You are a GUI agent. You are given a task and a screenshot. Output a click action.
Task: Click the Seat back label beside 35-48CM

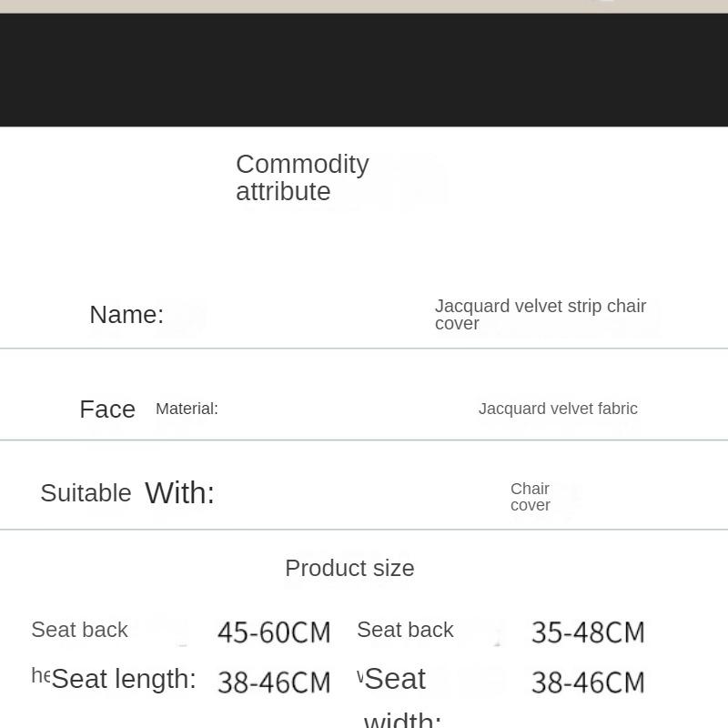point(405,630)
